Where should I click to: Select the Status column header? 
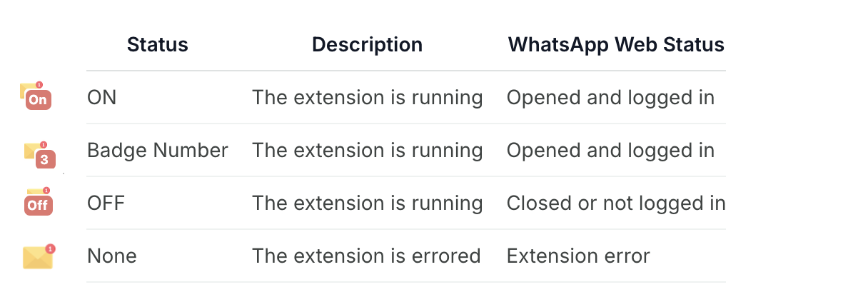coord(158,45)
